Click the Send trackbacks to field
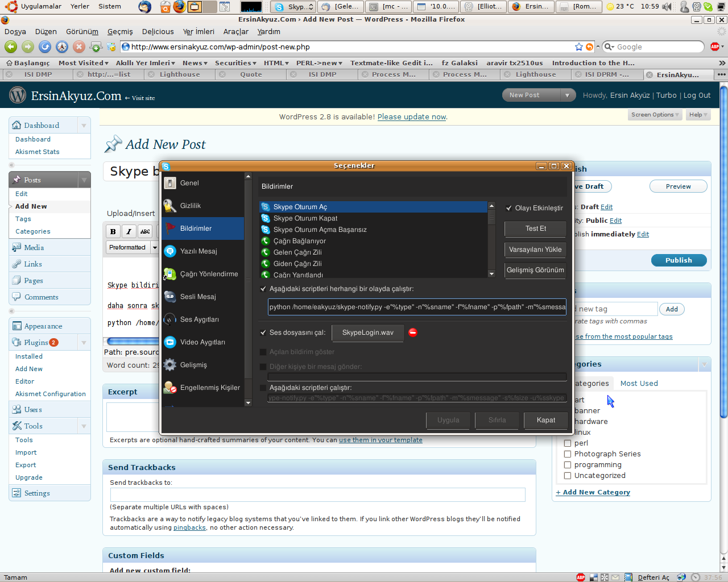The image size is (728, 582). pos(317,494)
